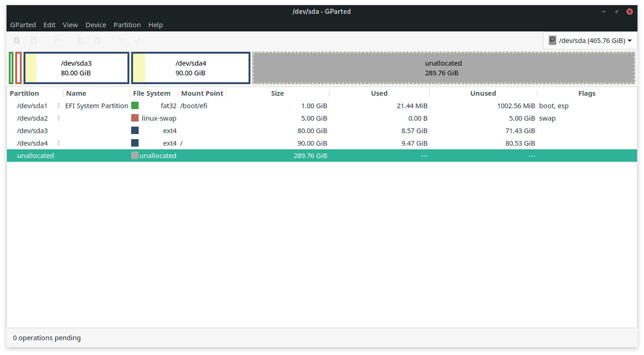Click the green fat32 color swatch
The width and height of the screenshot is (644, 355).
[135, 106]
